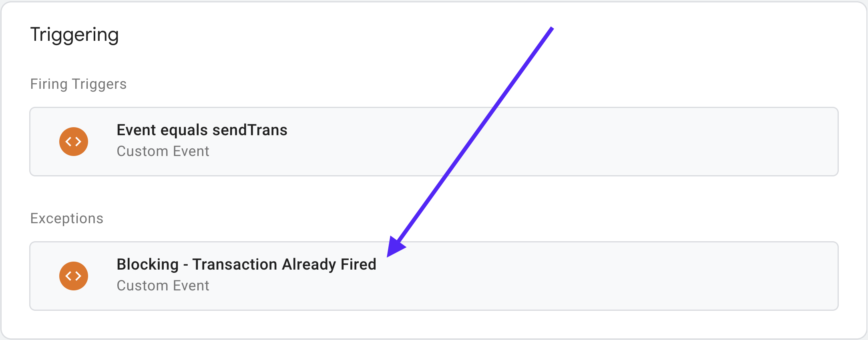Open the 'Event equals sendTrans' firing trigger

point(434,142)
